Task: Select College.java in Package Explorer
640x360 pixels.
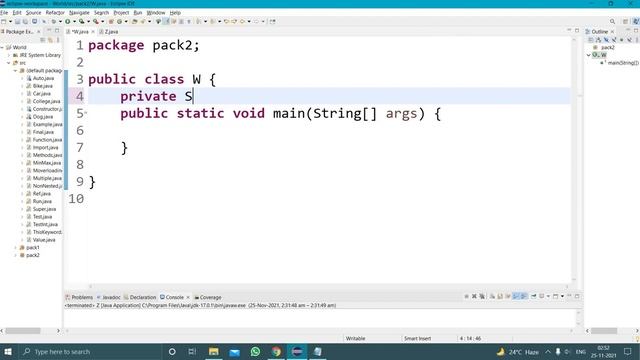Action: (43, 101)
